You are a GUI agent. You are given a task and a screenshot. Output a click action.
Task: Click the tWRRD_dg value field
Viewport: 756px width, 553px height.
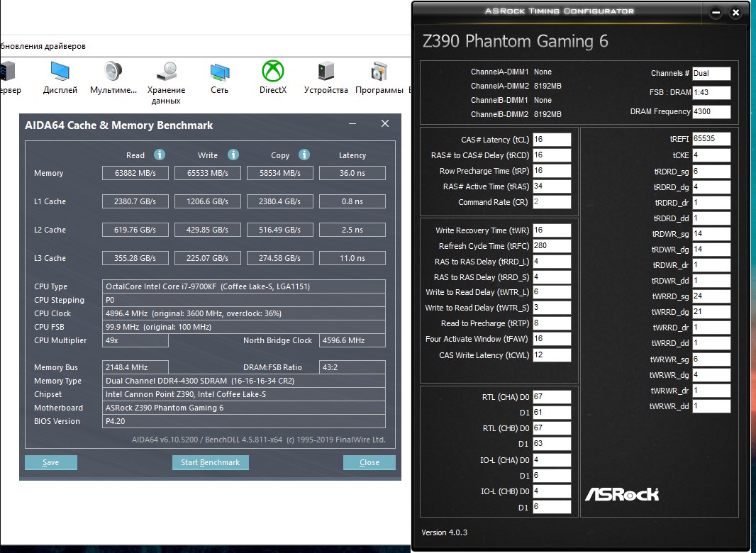tap(711, 311)
